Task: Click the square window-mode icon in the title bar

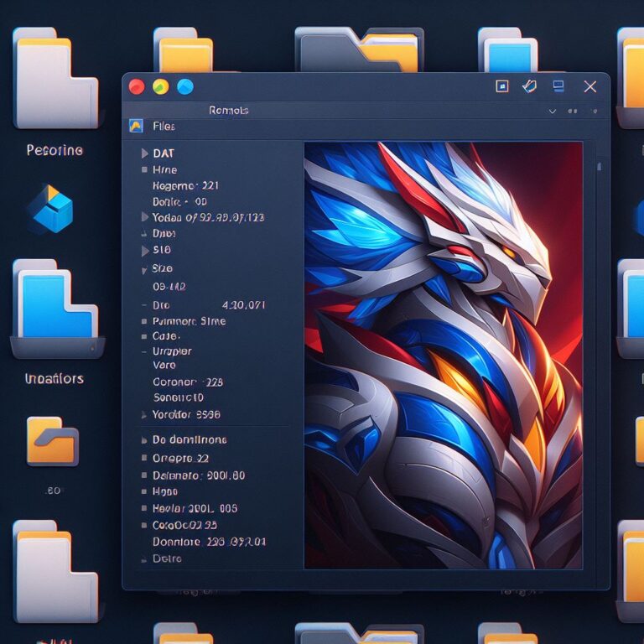Action: [x=502, y=86]
